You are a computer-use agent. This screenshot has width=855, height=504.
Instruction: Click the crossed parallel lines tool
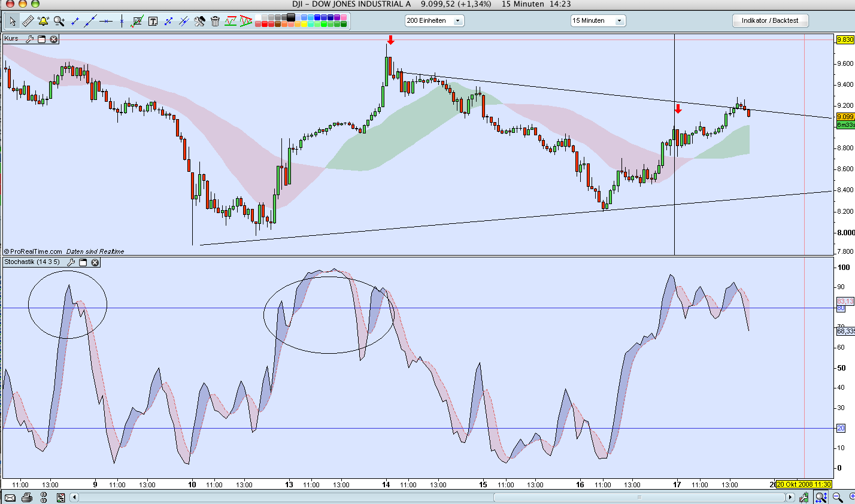(x=184, y=22)
